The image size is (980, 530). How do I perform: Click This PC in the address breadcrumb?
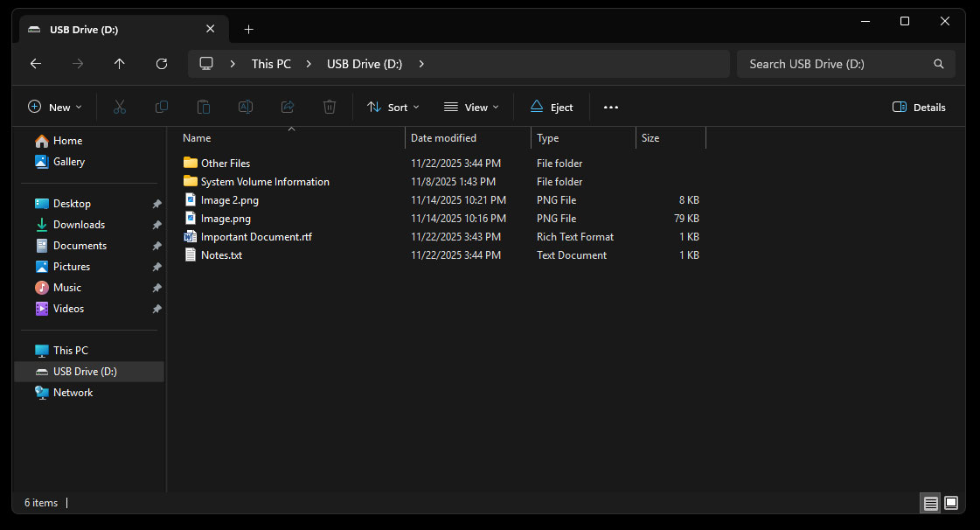coord(271,64)
